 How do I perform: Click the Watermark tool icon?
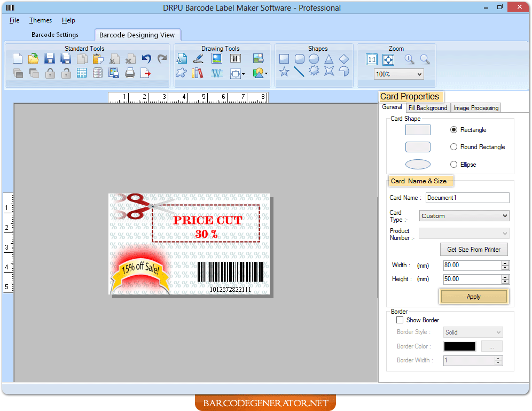[x=216, y=73]
